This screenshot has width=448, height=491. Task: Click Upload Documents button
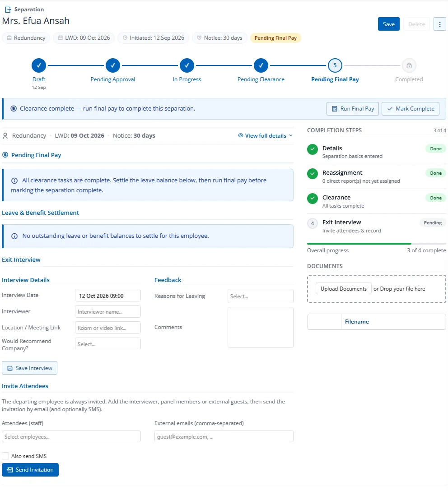pyautogui.click(x=343, y=289)
